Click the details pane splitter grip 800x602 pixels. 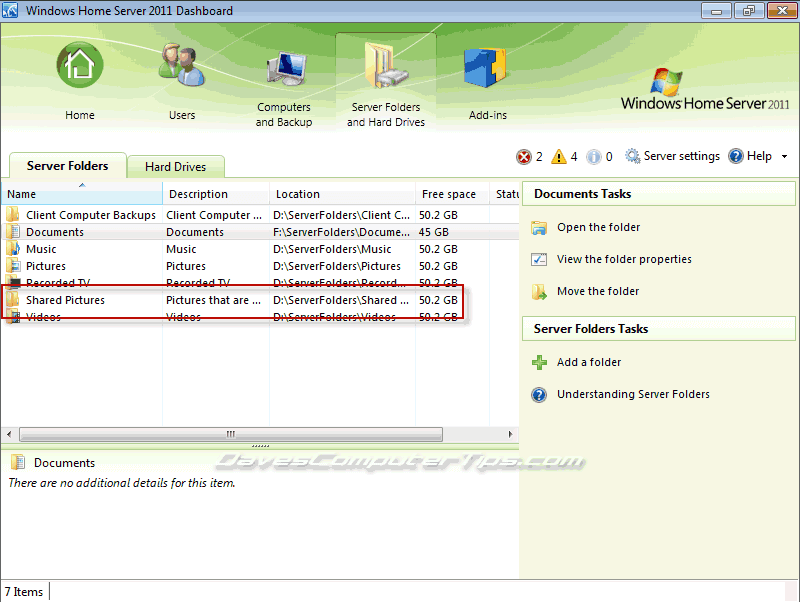point(260,446)
